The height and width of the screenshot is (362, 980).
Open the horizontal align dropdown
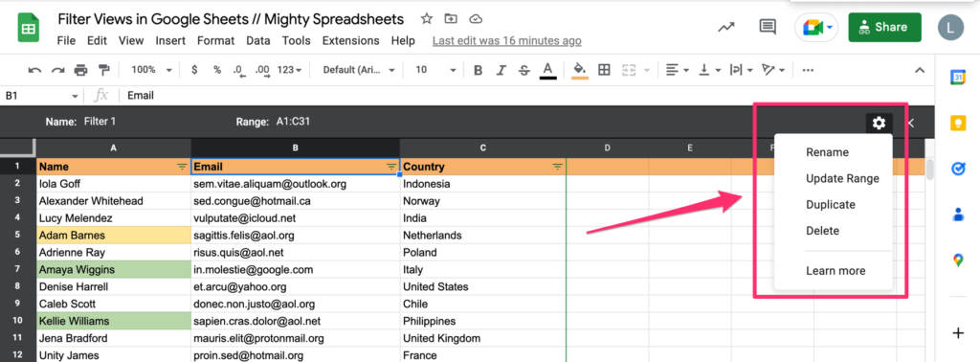(677, 70)
